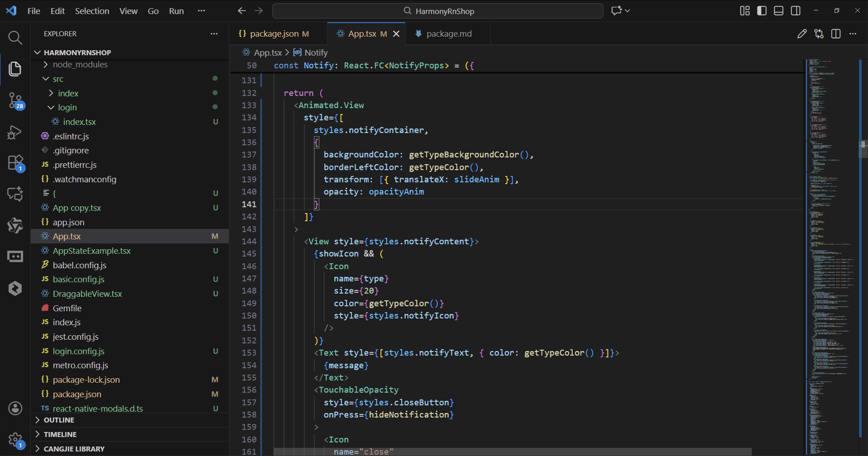Screen dimensions: 868x456
Task: Click the split editor right icon
Action: [836, 34]
